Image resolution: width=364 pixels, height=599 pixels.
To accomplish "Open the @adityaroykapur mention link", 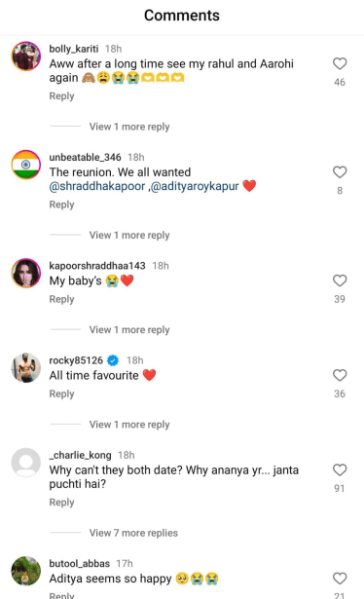I will 195,186.
